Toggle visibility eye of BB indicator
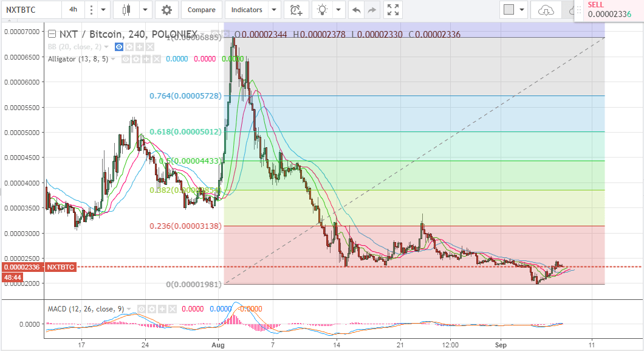 [x=118, y=47]
